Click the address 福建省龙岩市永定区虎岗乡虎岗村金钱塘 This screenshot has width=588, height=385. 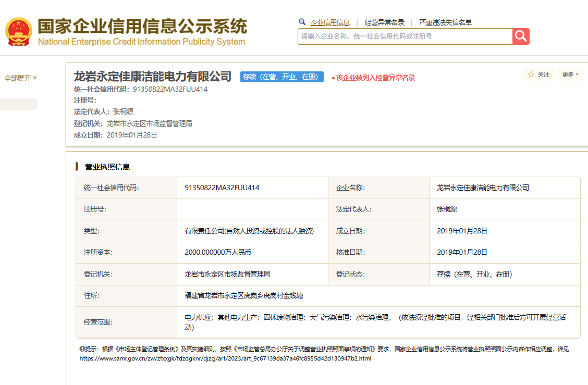[244, 296]
